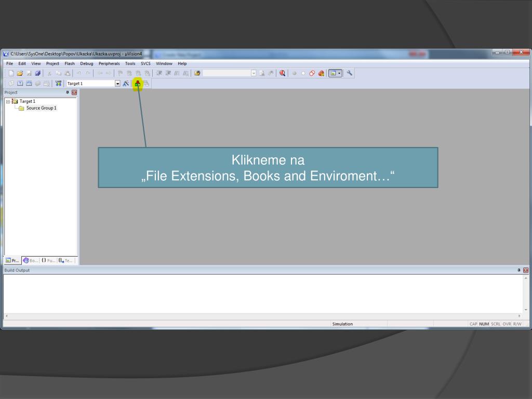Open the Debug menu
This screenshot has width=532, height=399.
coord(87,63)
